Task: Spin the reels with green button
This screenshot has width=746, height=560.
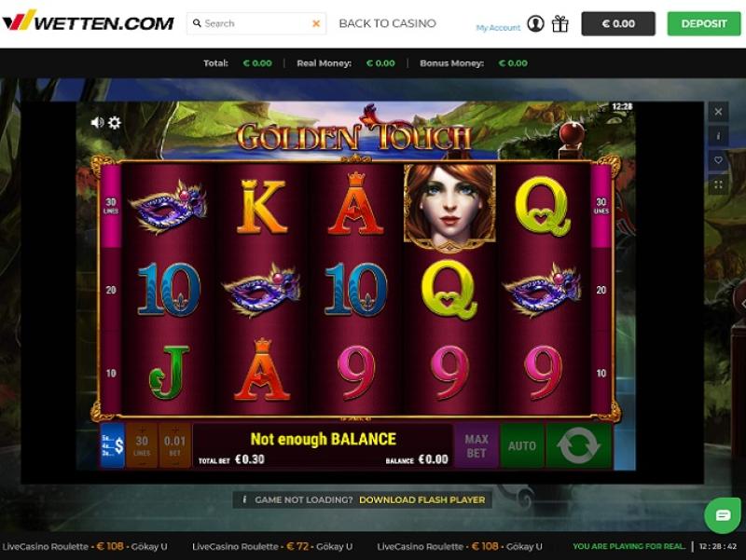Action: (578, 445)
